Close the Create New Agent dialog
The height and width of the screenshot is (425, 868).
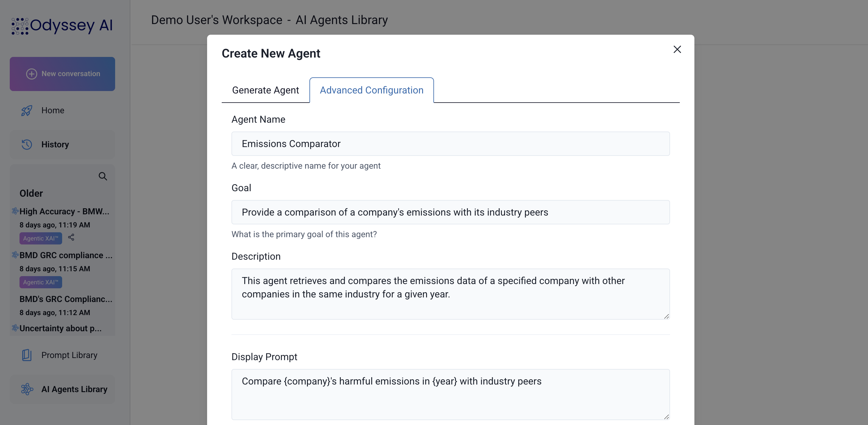pos(677,50)
